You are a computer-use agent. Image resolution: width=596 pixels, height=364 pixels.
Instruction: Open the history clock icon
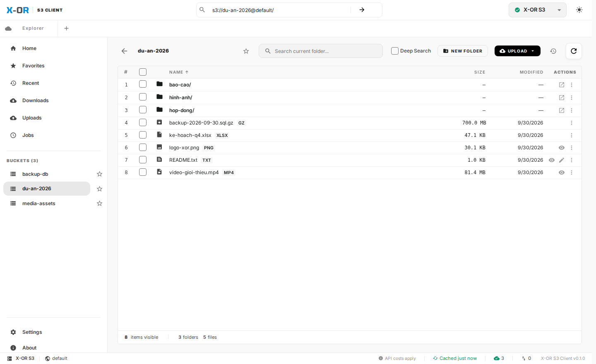click(553, 51)
